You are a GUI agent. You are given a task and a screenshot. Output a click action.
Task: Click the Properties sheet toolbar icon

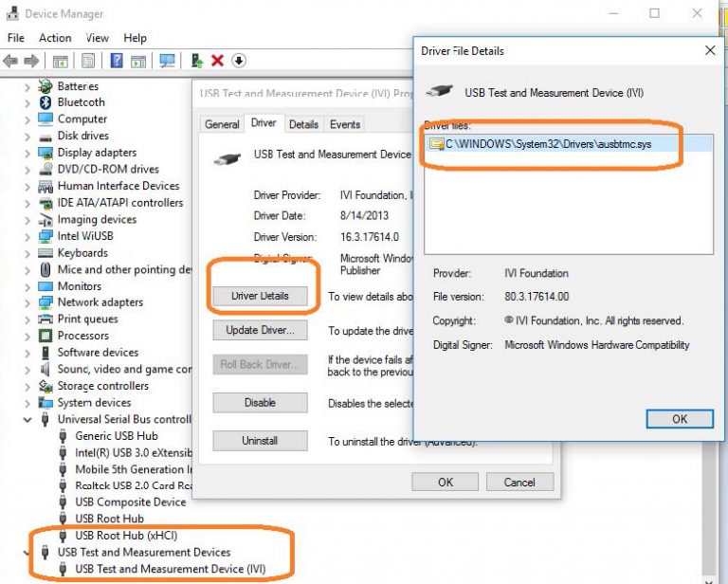coord(87,61)
